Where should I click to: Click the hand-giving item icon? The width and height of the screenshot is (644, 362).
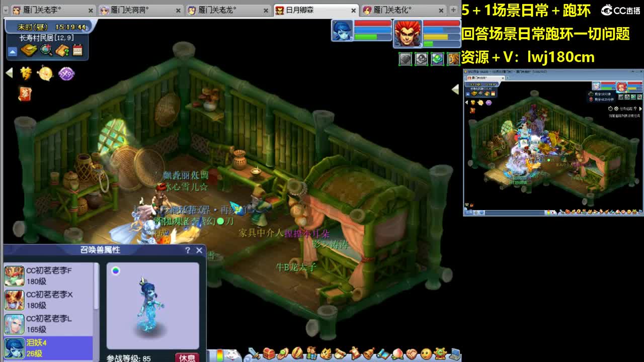(283, 354)
